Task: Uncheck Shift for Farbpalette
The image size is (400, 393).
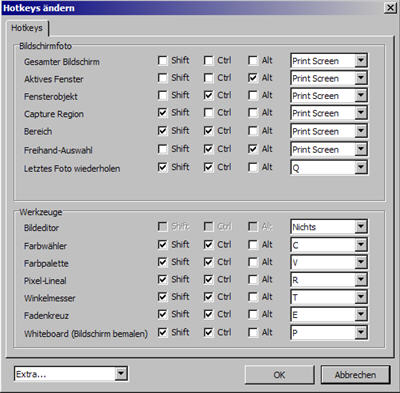Action: tap(162, 262)
